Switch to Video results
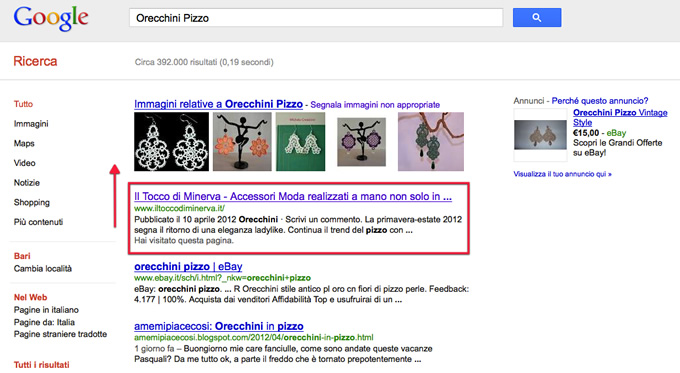 point(24,163)
